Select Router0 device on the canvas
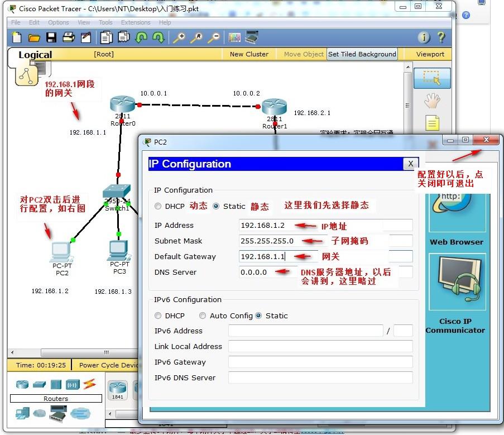This screenshot has height=435, width=504. coord(122,104)
